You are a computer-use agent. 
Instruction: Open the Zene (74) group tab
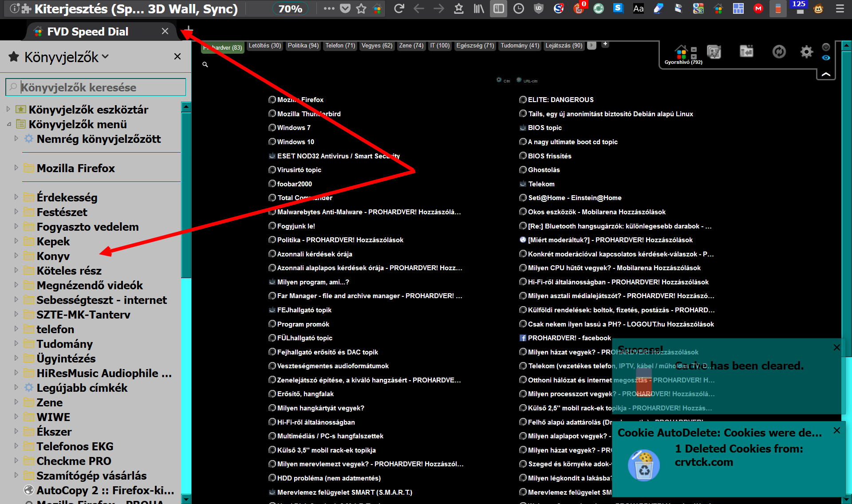click(x=411, y=46)
